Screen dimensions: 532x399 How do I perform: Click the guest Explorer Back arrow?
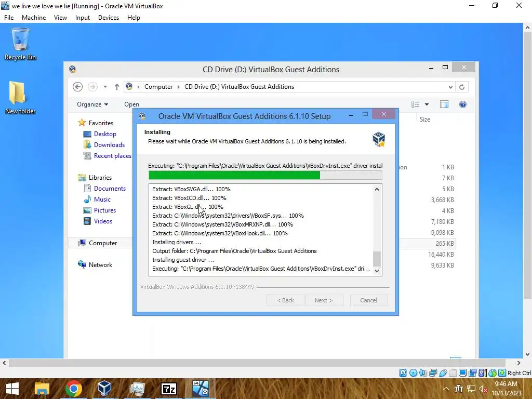coord(78,87)
